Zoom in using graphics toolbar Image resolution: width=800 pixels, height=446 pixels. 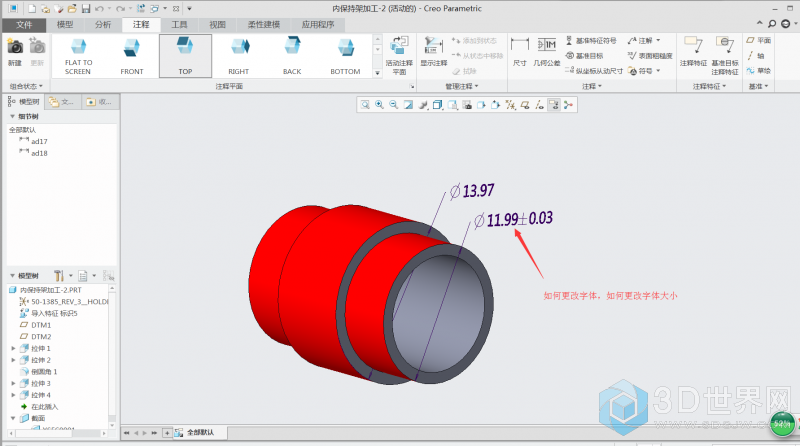tap(379, 105)
